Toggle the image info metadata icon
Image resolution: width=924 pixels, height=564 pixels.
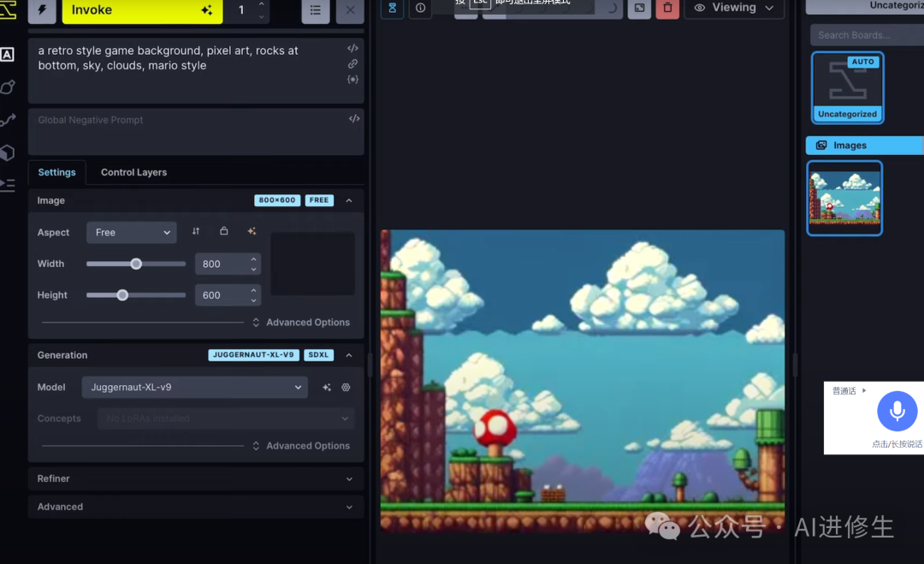point(420,9)
